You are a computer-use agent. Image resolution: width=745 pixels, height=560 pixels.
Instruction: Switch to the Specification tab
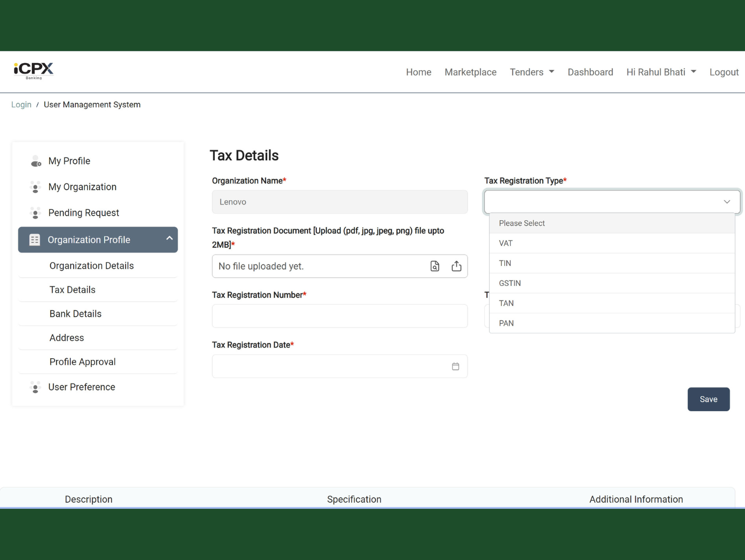354,499
